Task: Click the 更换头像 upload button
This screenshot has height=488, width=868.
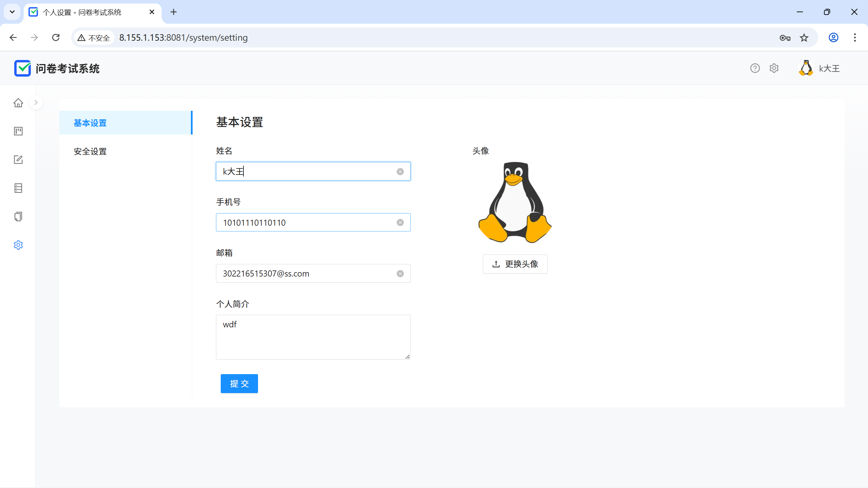Action: [515, 264]
